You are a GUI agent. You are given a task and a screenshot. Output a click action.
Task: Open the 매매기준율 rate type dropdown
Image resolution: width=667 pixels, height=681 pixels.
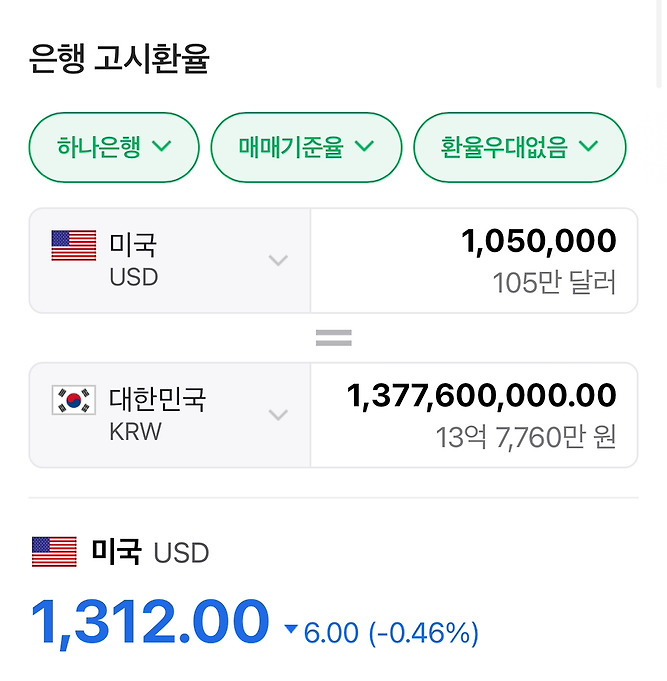pos(306,147)
